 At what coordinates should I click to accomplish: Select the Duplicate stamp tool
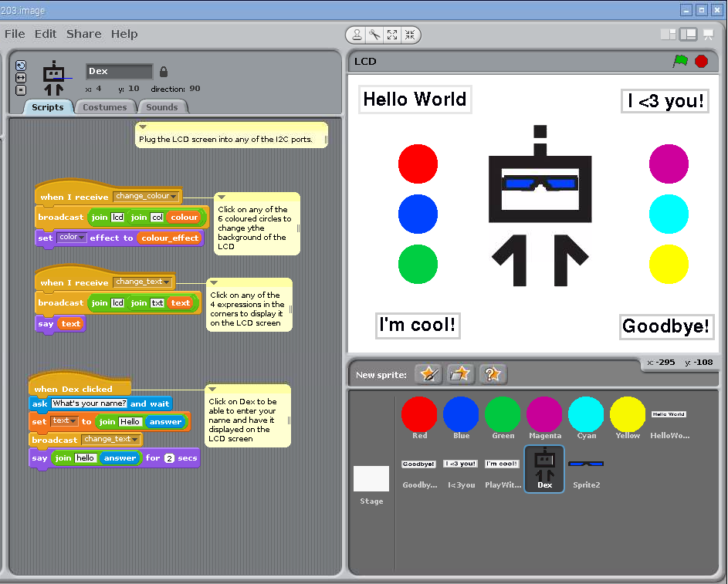(x=357, y=35)
